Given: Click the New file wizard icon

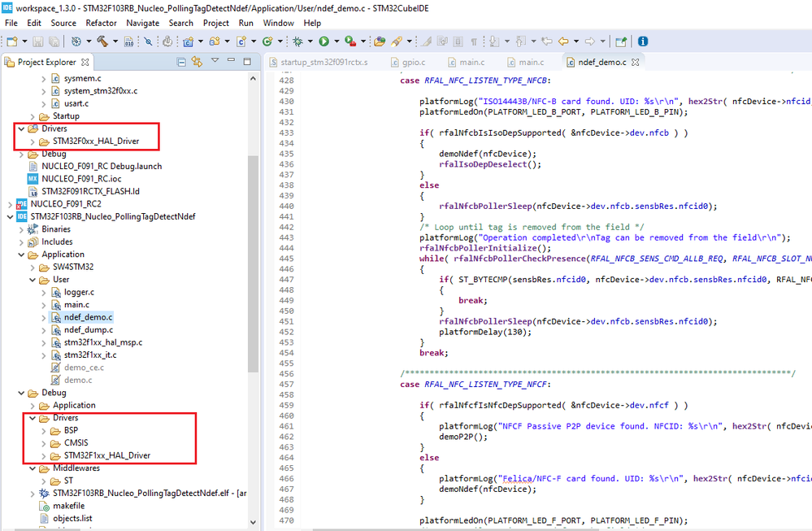Looking at the screenshot, I should [x=12, y=41].
